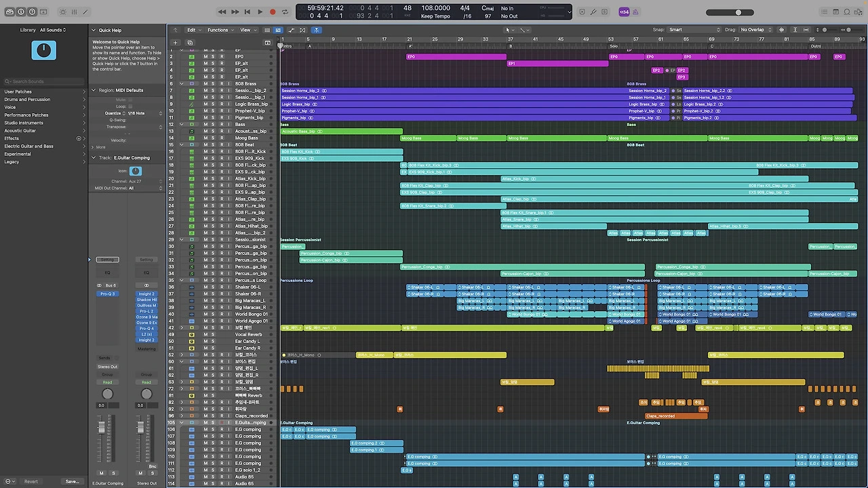Open the Drag No Overlap dropdown

[755, 30]
